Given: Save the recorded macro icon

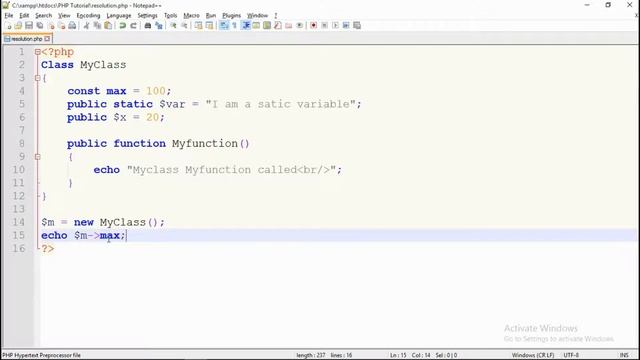Looking at the screenshot, I should (x=357, y=25).
